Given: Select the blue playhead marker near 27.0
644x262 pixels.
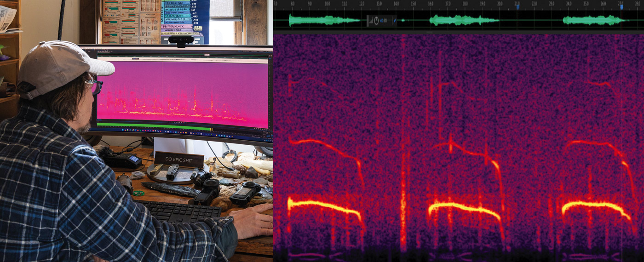Looking at the screenshot, I should point(621,6).
